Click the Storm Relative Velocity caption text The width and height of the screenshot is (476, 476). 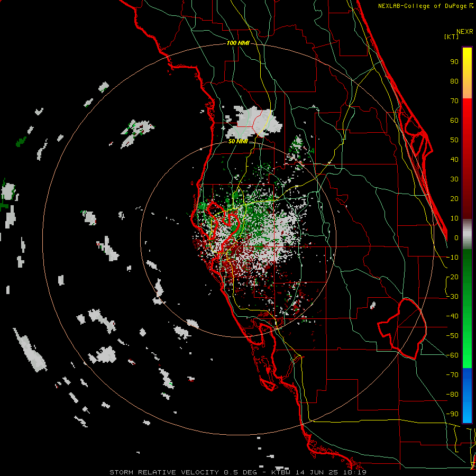coord(237,472)
